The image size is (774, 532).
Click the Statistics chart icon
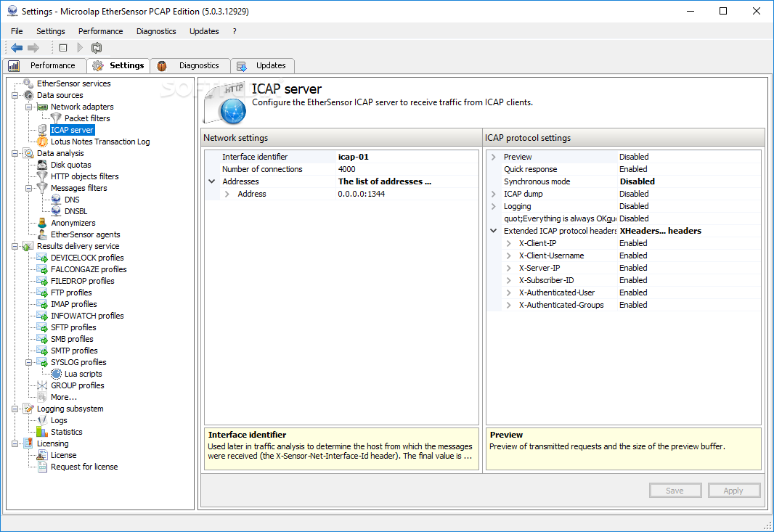(42, 432)
